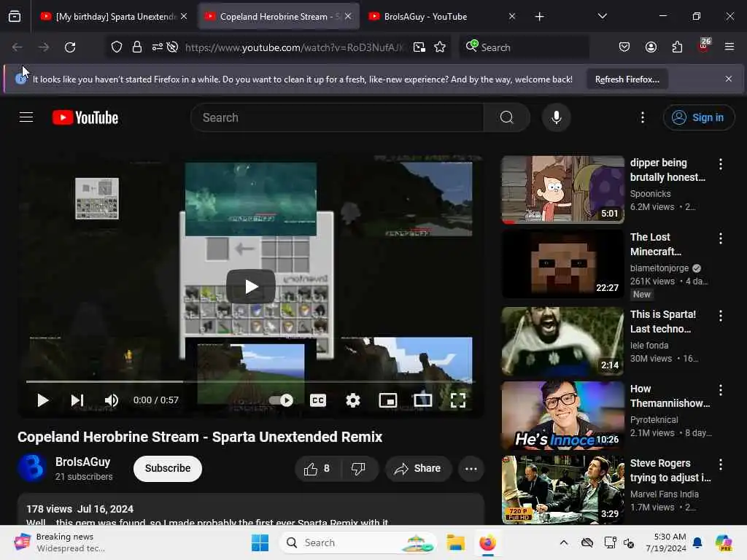Share the video
747x560 pixels.
tap(418, 469)
